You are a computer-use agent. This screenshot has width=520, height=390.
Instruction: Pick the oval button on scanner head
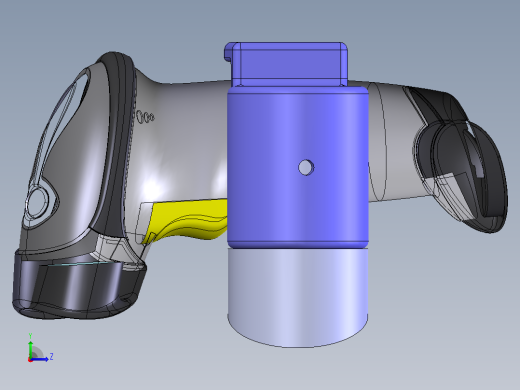coord(37,203)
